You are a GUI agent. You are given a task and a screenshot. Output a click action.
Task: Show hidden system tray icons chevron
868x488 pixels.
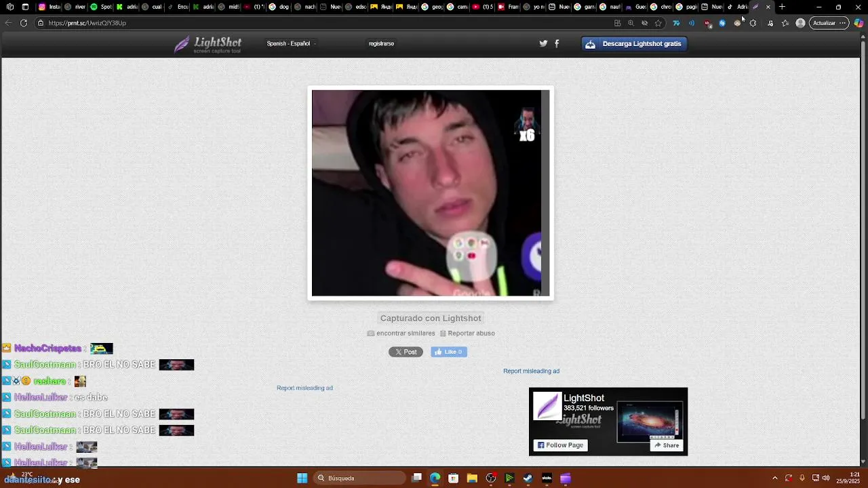(x=775, y=478)
